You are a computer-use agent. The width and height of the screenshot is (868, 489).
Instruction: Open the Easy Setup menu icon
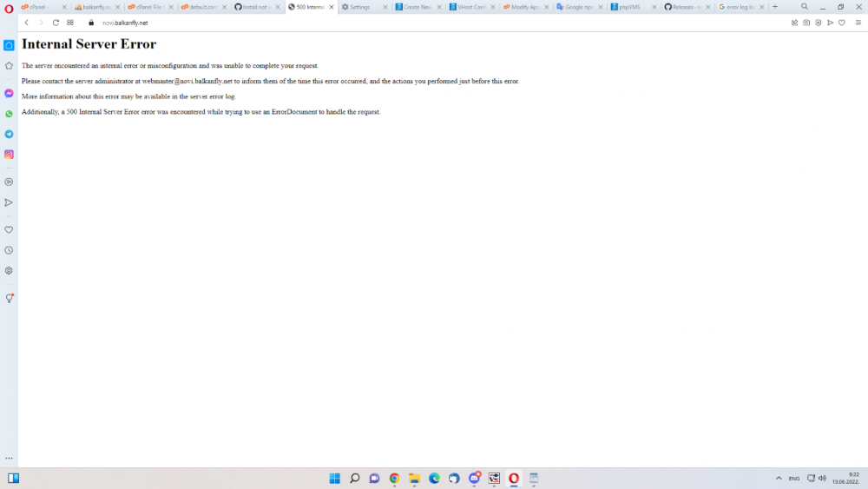858,23
